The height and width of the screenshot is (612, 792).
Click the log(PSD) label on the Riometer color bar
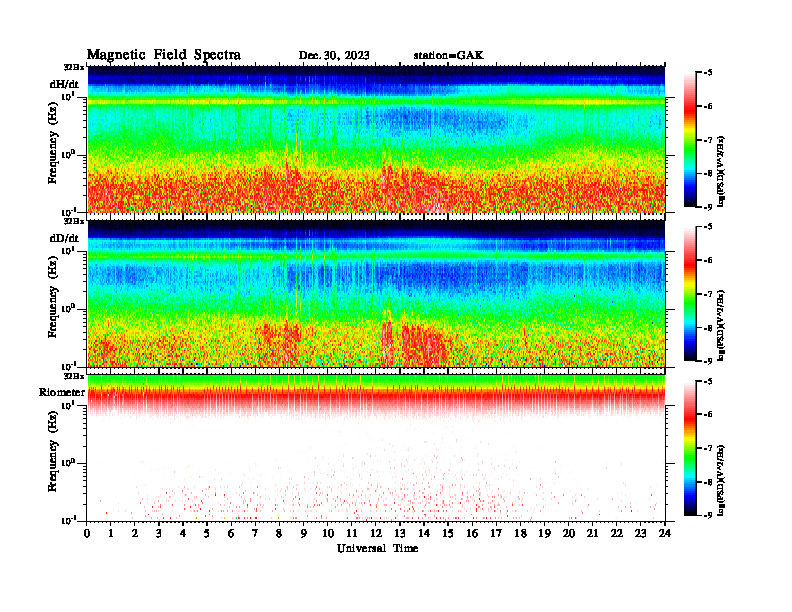pyautogui.click(x=721, y=480)
